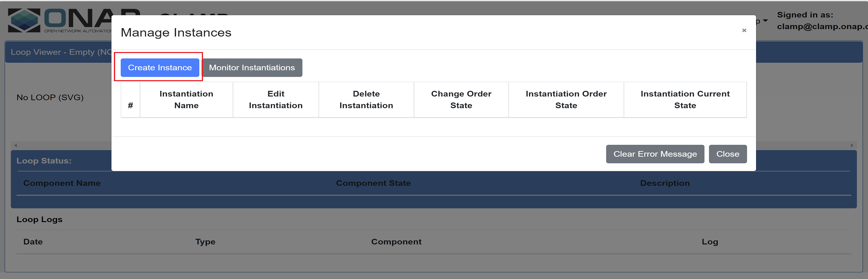Click the Edit Instantiation column header
Viewport: 868px width, 279px height.
pyautogui.click(x=276, y=100)
